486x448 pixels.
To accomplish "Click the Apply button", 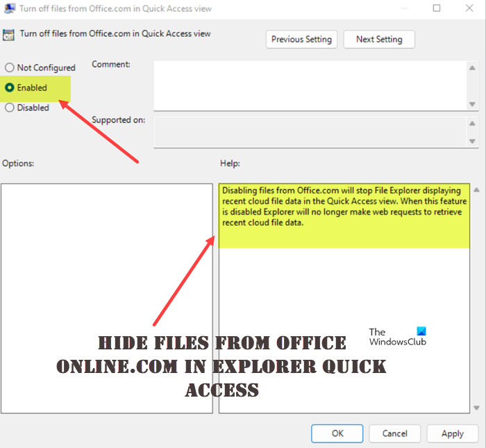I will (x=452, y=433).
